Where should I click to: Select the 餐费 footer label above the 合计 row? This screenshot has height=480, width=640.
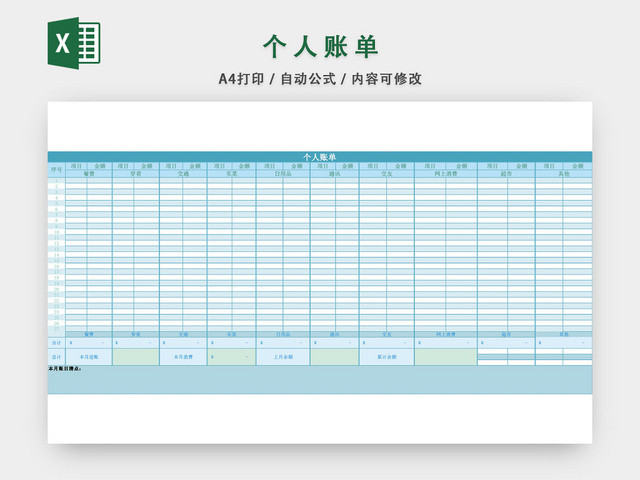coord(89,334)
